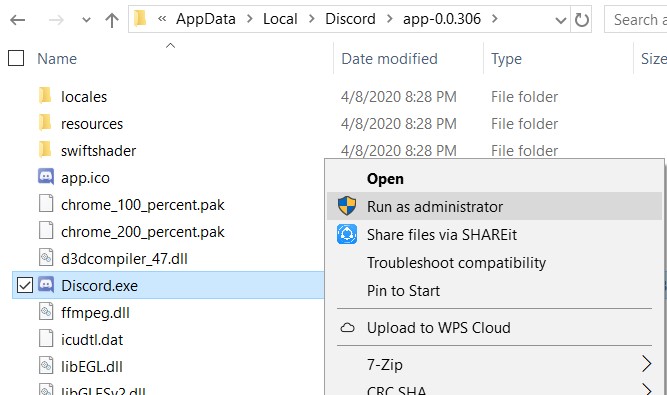The image size is (667, 395).
Task: Click the WPS Cloud upload icon
Action: coord(347,328)
